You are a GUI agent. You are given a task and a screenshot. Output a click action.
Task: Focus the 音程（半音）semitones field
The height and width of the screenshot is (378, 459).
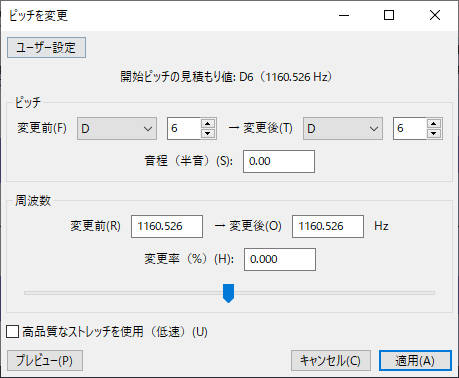tap(279, 161)
